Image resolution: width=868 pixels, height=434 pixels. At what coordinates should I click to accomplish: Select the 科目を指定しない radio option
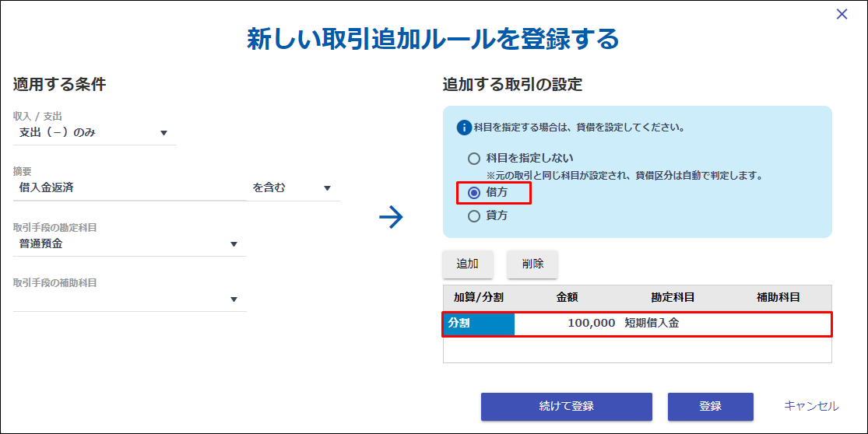[474, 159]
